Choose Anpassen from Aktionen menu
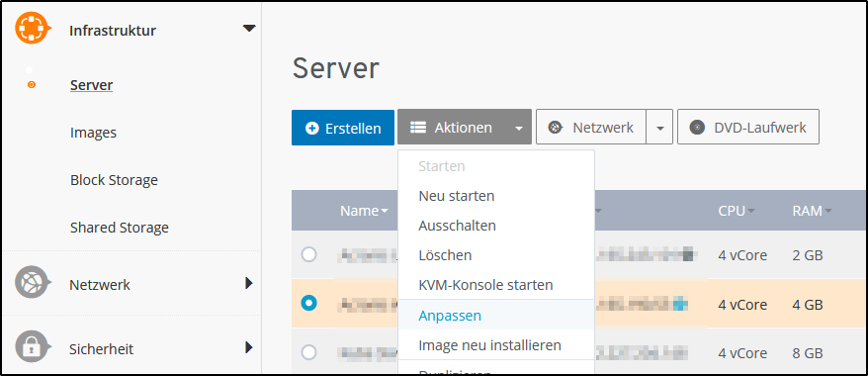This screenshot has height=376, width=868. click(x=496, y=315)
